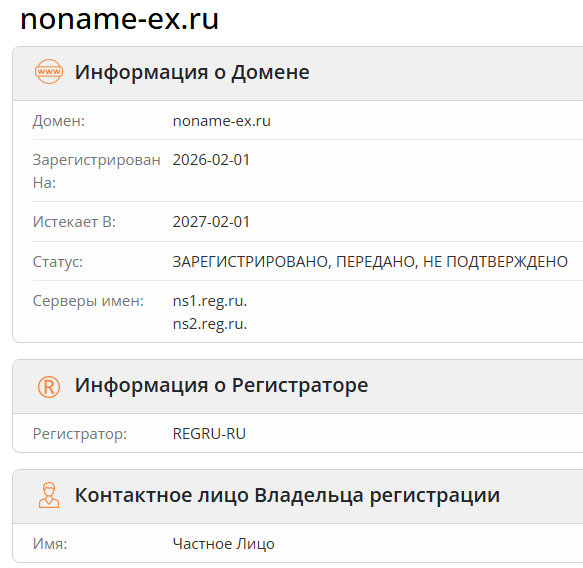Viewport: 583px width, 568px height.
Task: Click the status text ЗАРЕГИСТРИРОВАНО, ПЕРЕДАНО, НЕ ПОДТВЕРЖДЕНО
Action: tap(370, 262)
